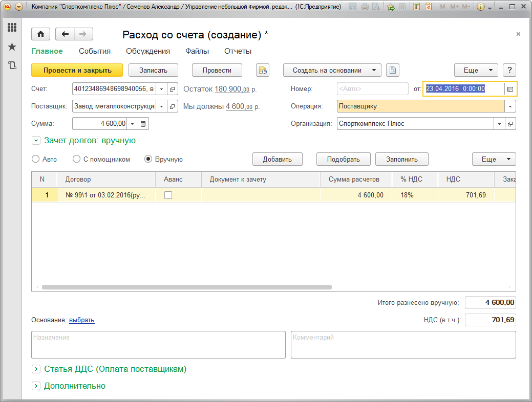Viewport: 532px width, 402px height.
Task: Click the выбрать link for Основание
Action: point(82,320)
